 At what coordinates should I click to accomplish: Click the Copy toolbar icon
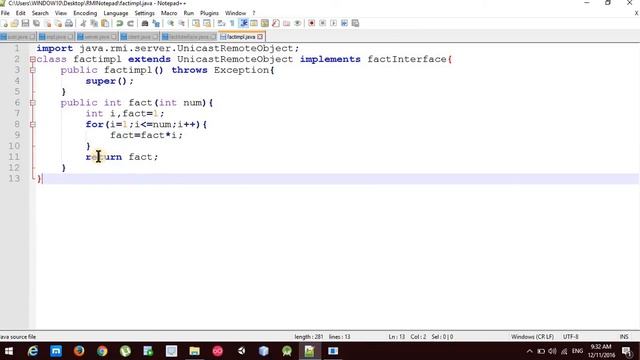[x=94, y=23]
